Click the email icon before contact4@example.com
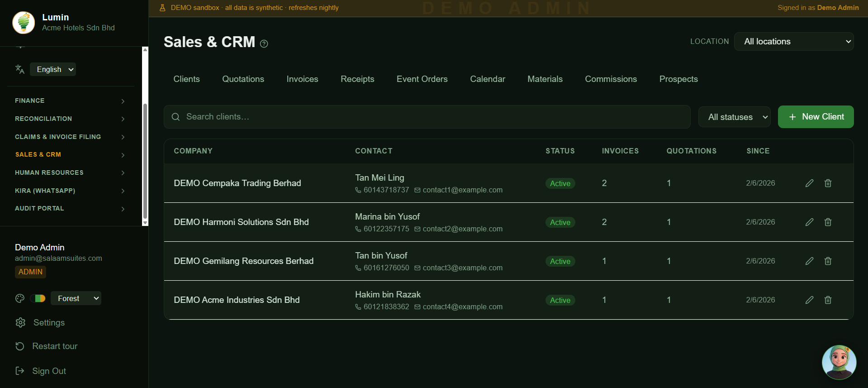868x388 pixels. 417,307
